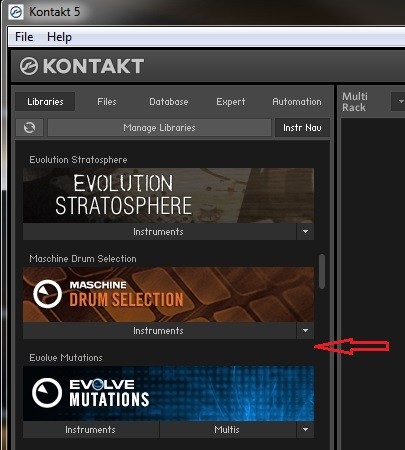Open Evolve Mutations Multis
Screen dimensions: 405x450
tap(228, 430)
